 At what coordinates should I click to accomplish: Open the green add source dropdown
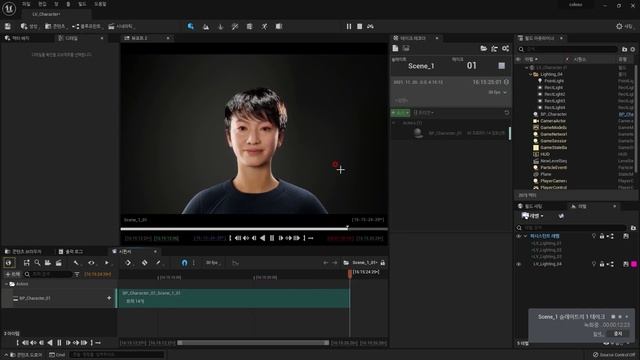click(x=400, y=113)
